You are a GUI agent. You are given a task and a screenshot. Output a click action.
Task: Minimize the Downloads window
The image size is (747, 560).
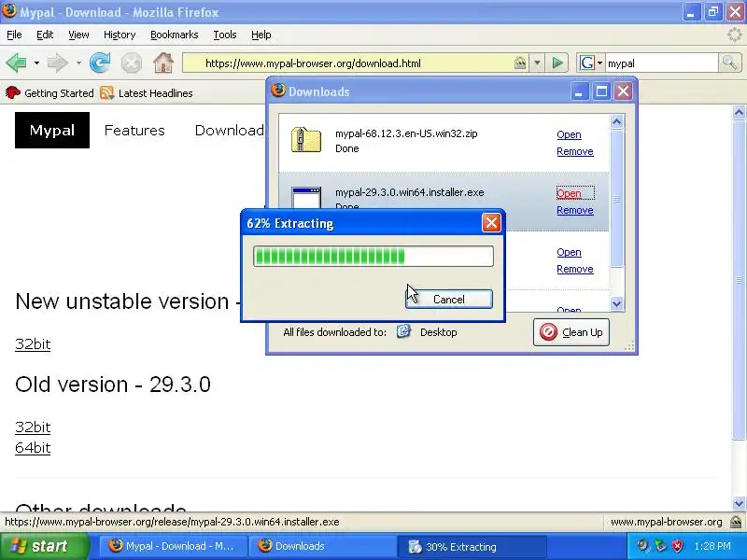click(x=579, y=91)
